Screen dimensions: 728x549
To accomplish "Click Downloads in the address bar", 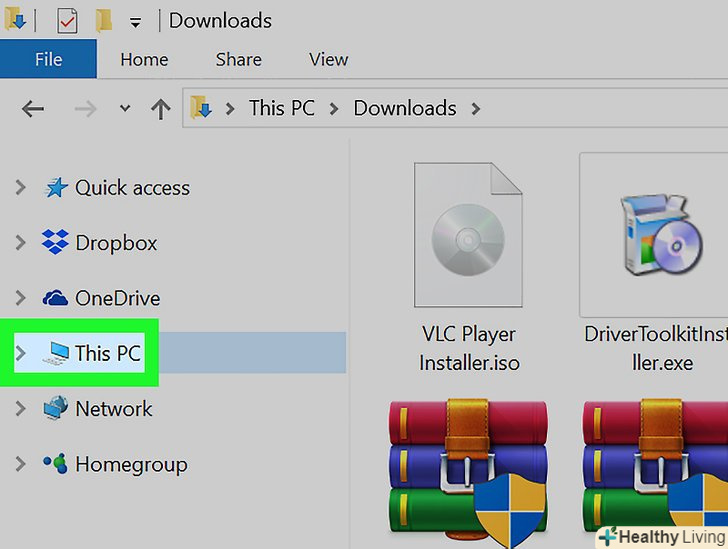I will 405,108.
